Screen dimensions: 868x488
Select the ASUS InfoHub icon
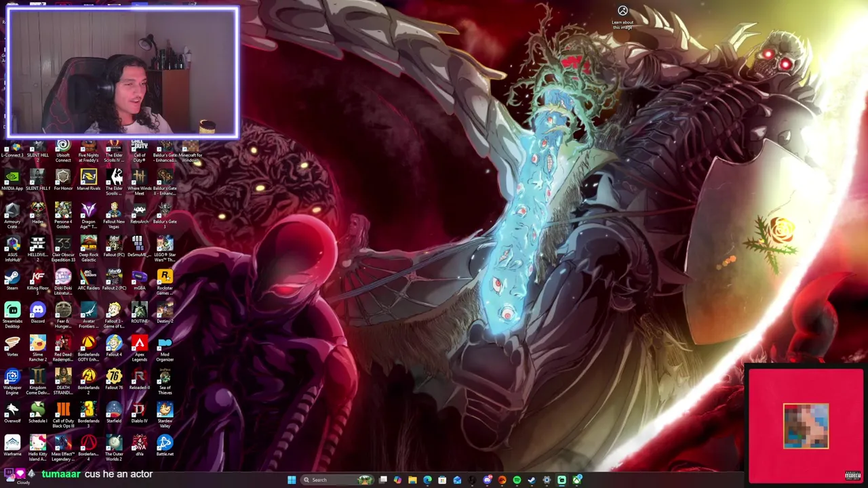point(12,248)
